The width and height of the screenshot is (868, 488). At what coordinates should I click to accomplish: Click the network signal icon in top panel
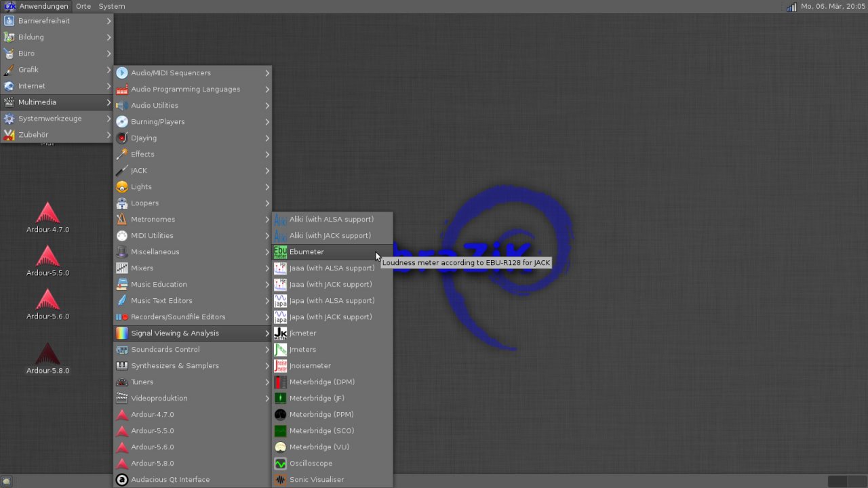point(791,7)
